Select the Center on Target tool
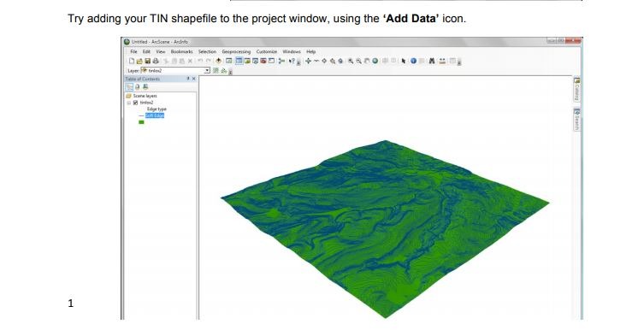This screenshot has width=644, height=336. (x=324, y=61)
